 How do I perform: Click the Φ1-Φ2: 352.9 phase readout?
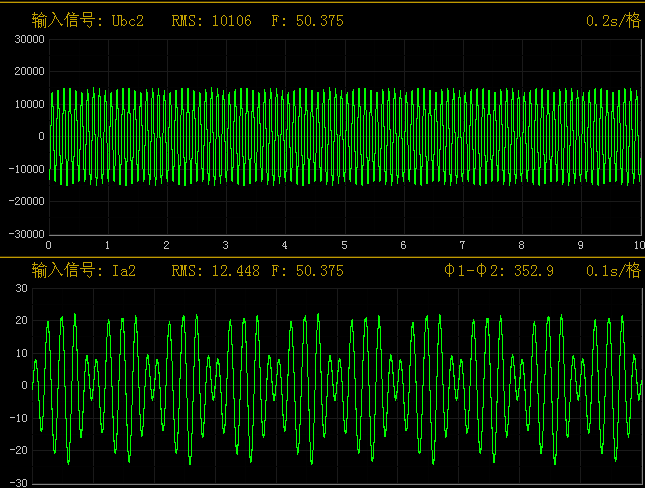coord(499,270)
